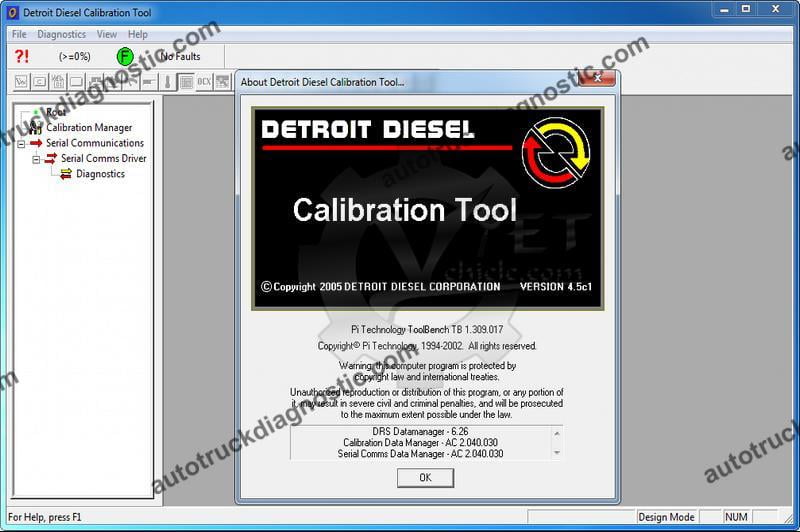Click the thermometer toolbar icon
Image resolution: width=800 pixels, height=532 pixels.
[x=167, y=82]
